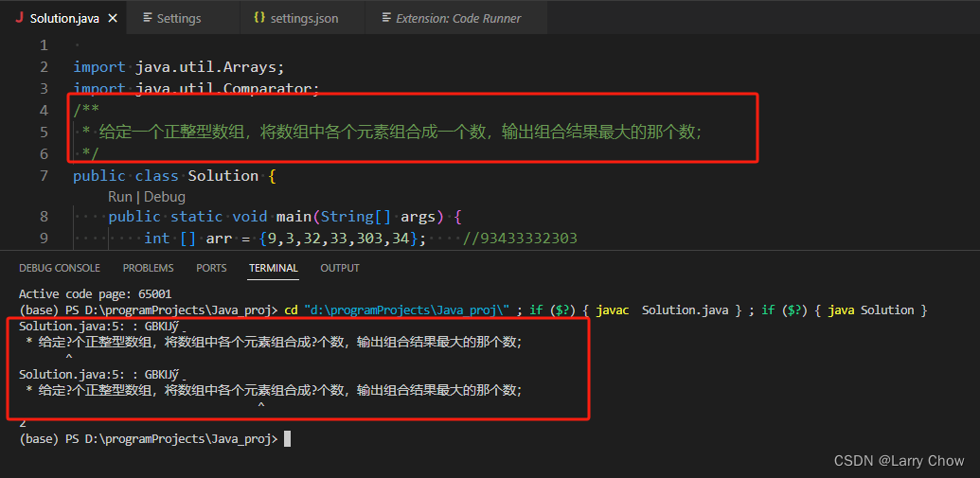Screen dimensions: 980x478
Task: Click the Debug CodeLens above main
Action: click(165, 197)
